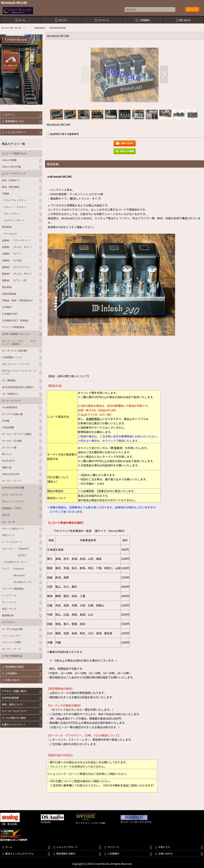Image resolution: width=204 pixels, height=868 pixels.
Task: Click the Cricket Record storefront photo
Action: point(21,69)
